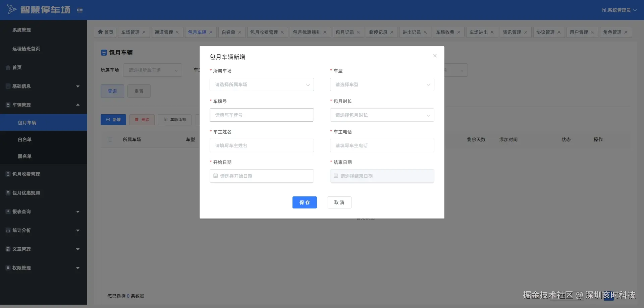This screenshot has height=308, width=644.
Task: Expand the 统计分析 sidebar menu
Action: pos(44,230)
